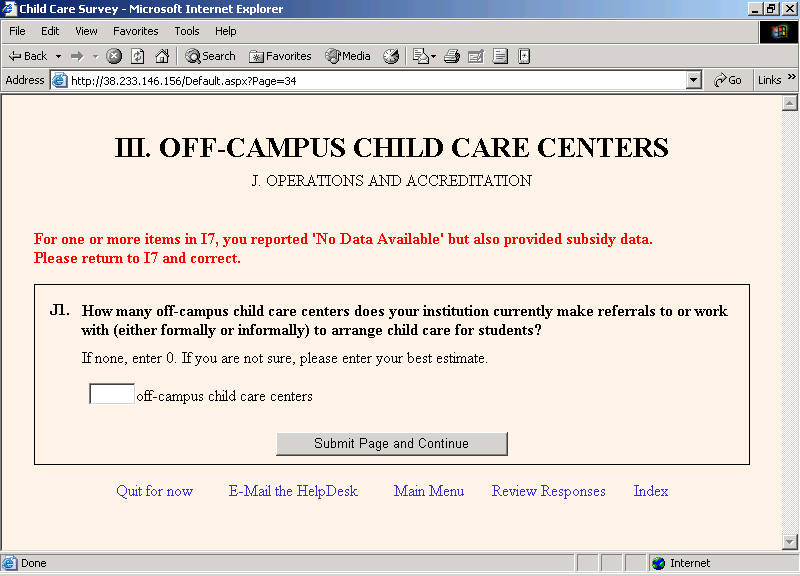Click the Stop loading icon

[114, 56]
